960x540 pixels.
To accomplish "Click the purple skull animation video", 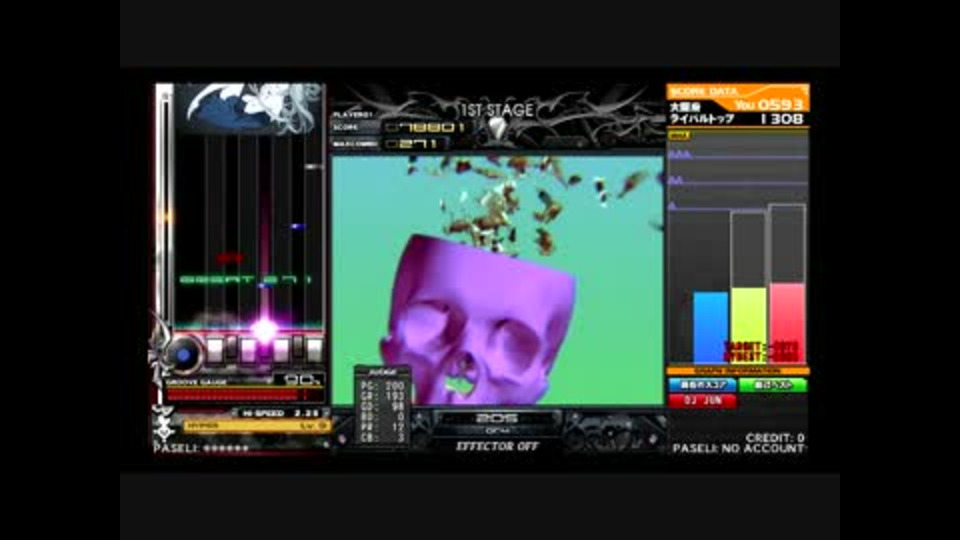I will 498,280.
